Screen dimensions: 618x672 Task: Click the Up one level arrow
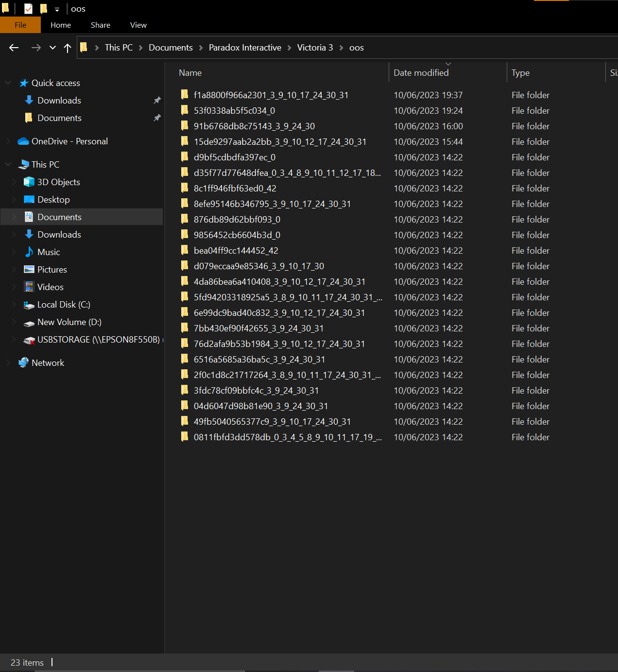pyautogui.click(x=68, y=48)
